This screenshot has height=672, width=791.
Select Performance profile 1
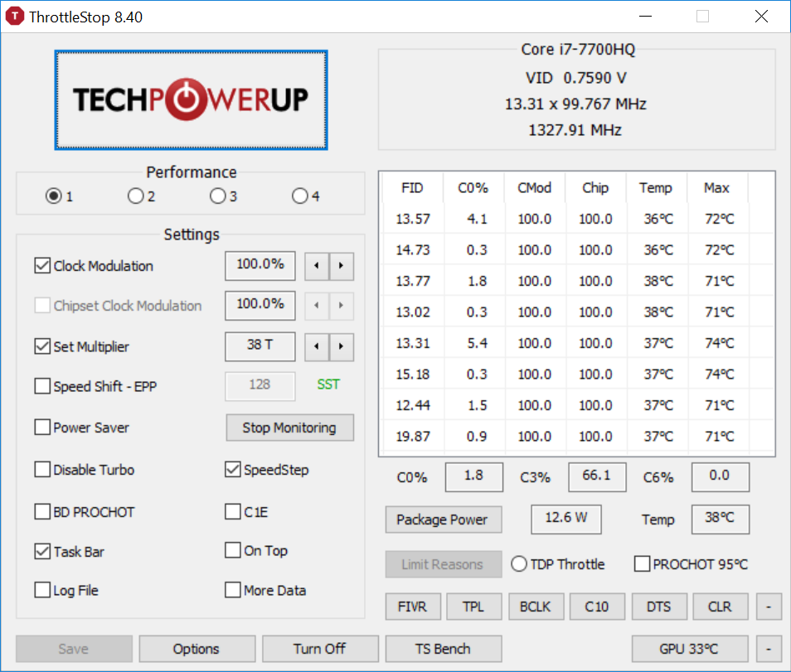point(53,196)
